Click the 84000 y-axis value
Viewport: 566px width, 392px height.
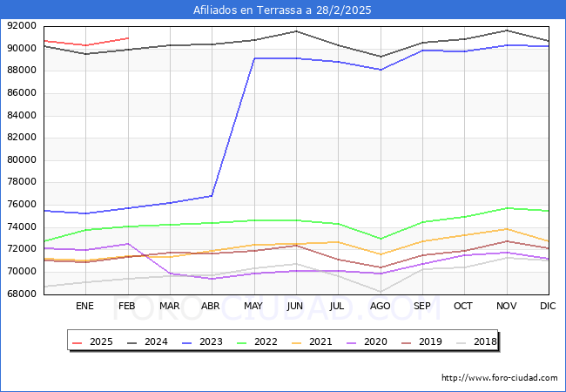point(22,116)
